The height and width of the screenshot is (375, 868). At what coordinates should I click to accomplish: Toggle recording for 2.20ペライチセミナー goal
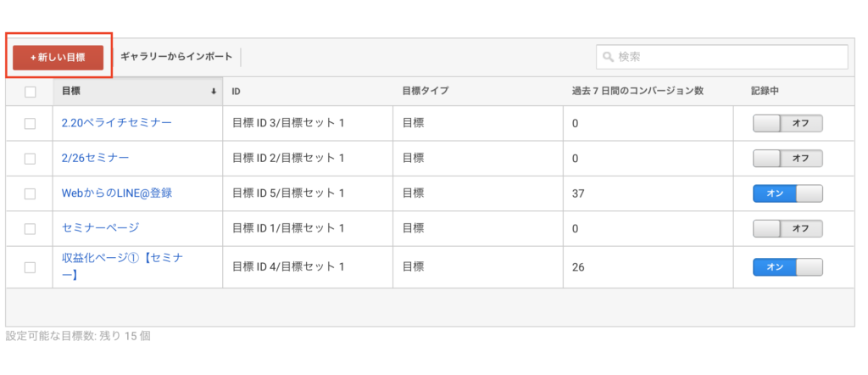point(787,123)
